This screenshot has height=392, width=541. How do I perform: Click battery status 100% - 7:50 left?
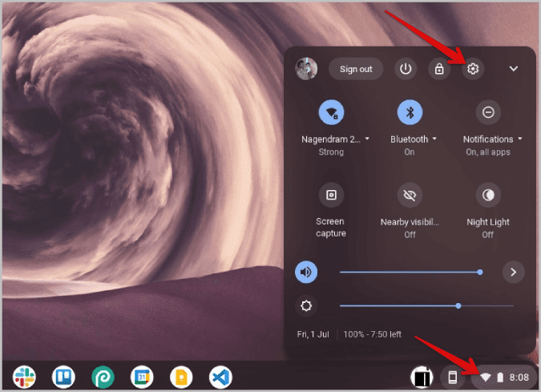click(372, 334)
